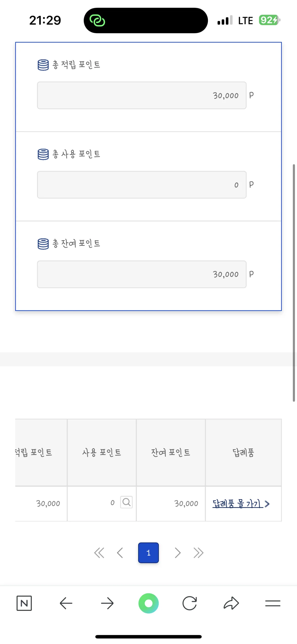This screenshot has width=297, height=644.
Task: Jump to the first page with double chevron
Action: 99,553
